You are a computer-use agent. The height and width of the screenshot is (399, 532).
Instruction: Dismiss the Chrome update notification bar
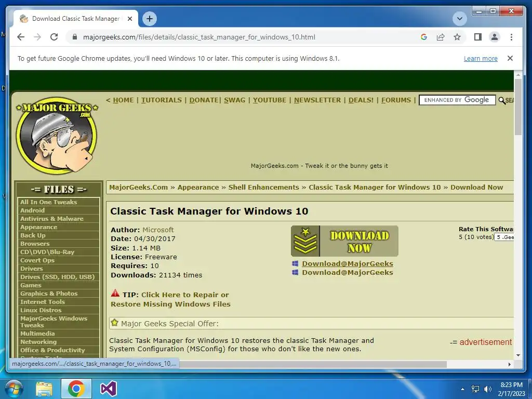point(510,58)
